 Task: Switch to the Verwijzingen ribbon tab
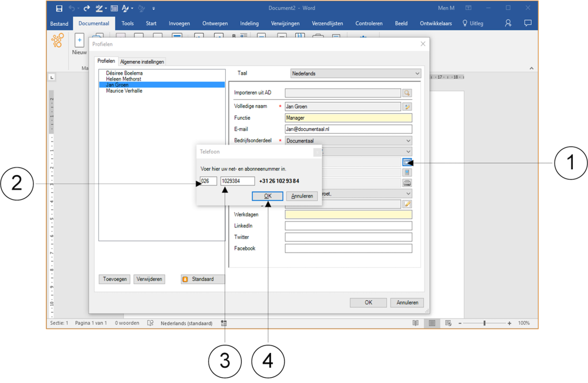(285, 23)
